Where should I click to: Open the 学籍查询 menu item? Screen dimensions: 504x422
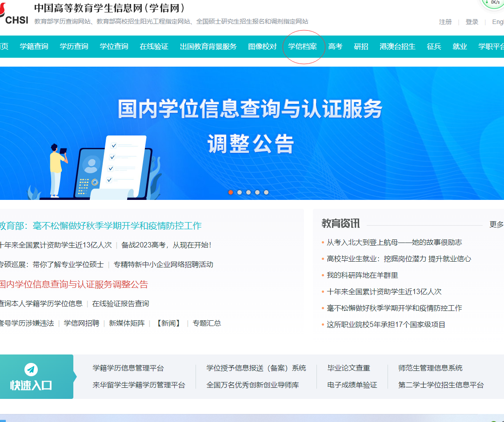pos(34,47)
